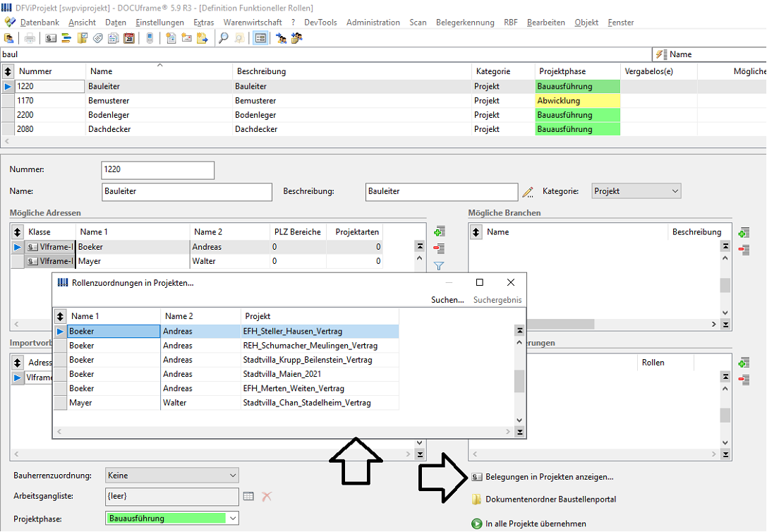This screenshot has height=532, width=767.
Task: Click the new mail envelope toolbar icon
Action: pyautogui.click(x=186, y=38)
